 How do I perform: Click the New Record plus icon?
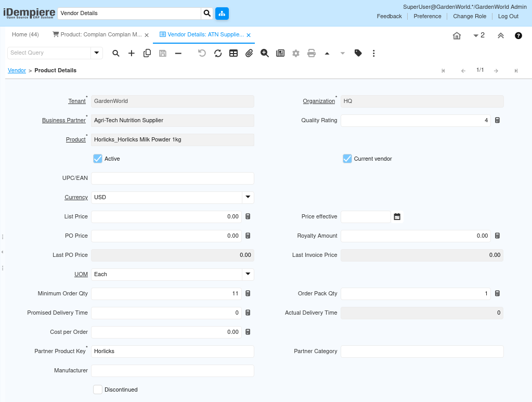click(x=132, y=53)
